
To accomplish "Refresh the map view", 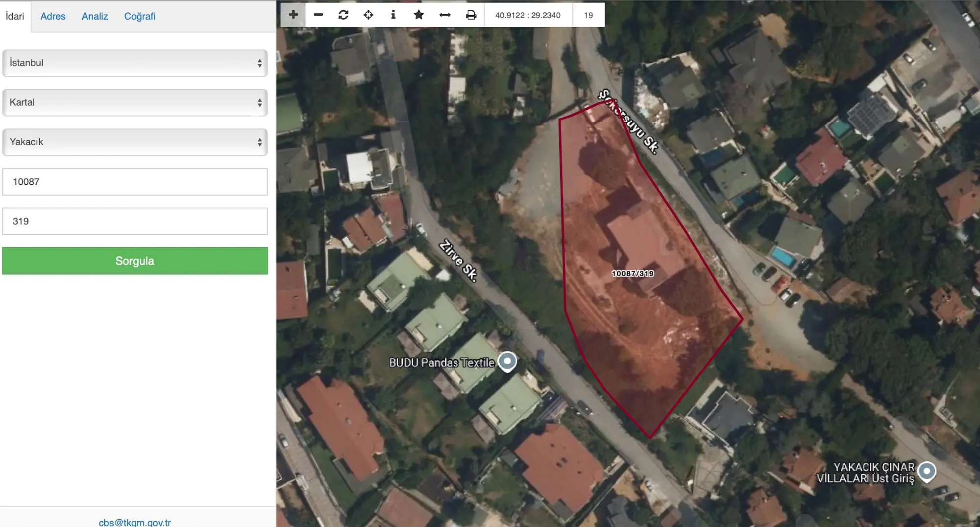I will (x=343, y=15).
